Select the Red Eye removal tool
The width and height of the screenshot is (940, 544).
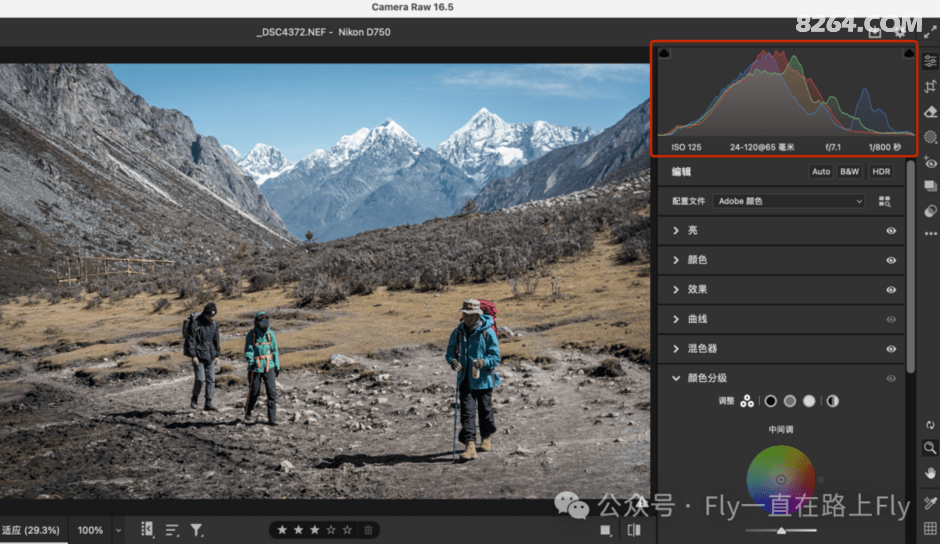click(x=931, y=162)
